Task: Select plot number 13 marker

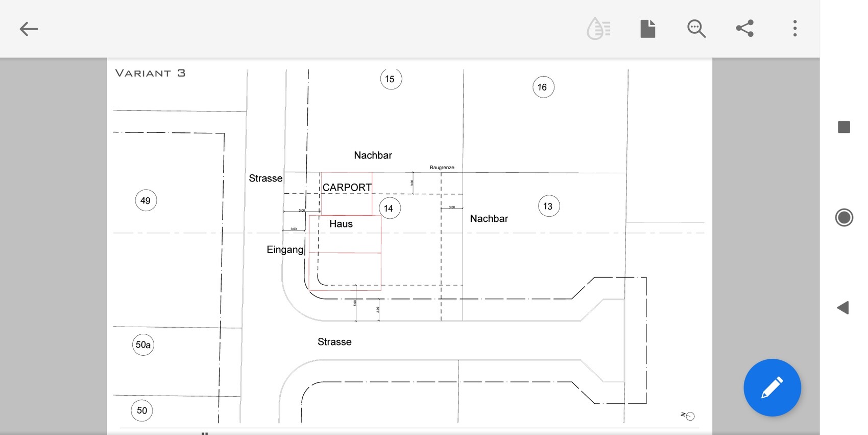Action: coord(548,206)
